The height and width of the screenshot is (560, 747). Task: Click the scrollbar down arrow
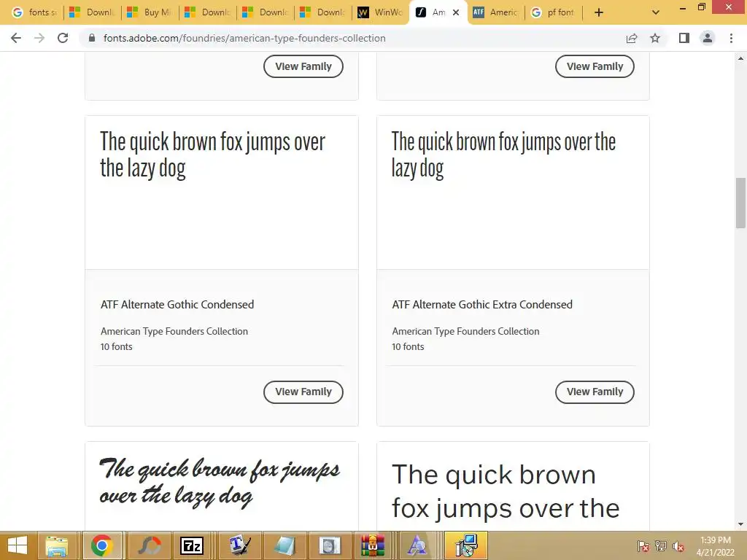pos(740,524)
